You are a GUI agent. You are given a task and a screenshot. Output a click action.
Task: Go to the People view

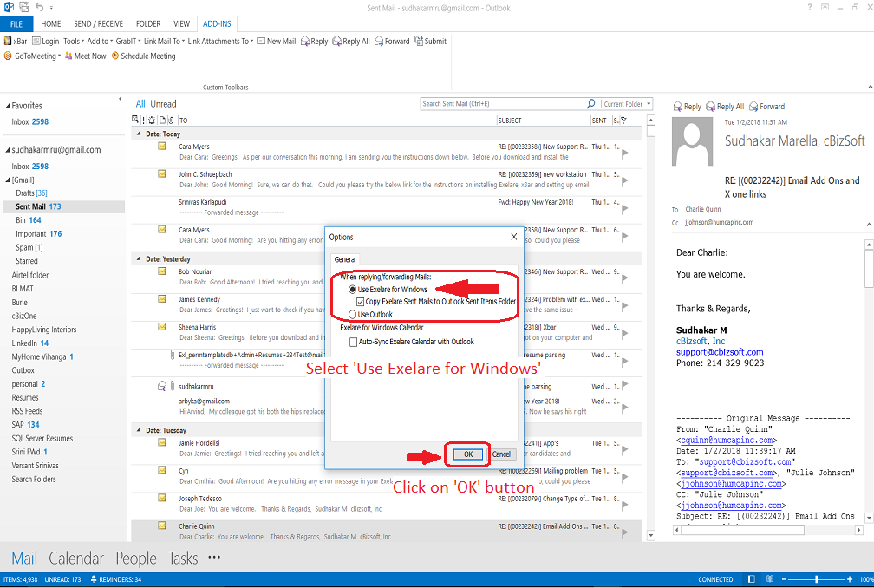click(136, 558)
